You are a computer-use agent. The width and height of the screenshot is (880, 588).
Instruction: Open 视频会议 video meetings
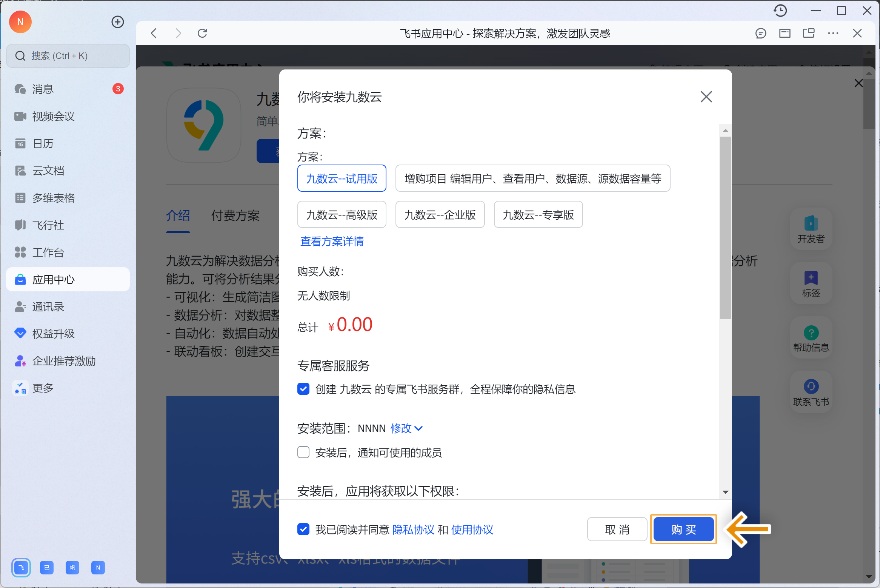(68, 116)
